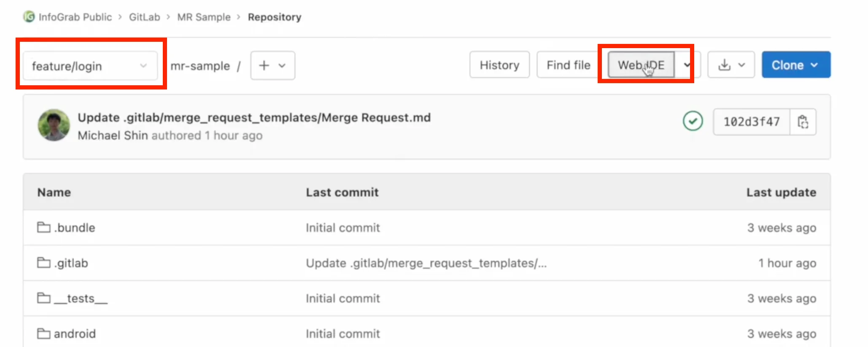868x347 pixels.
Task: Go to GitLab in the breadcrumb
Action: click(x=144, y=17)
